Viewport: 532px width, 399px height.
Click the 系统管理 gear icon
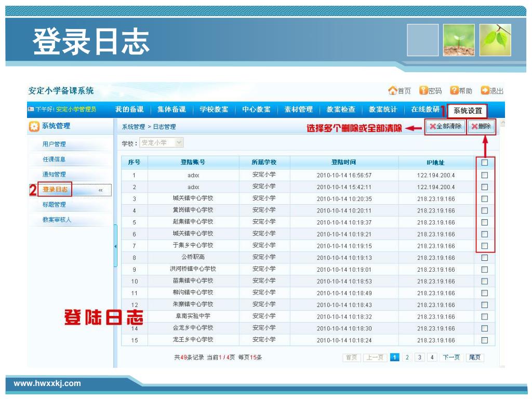34,126
